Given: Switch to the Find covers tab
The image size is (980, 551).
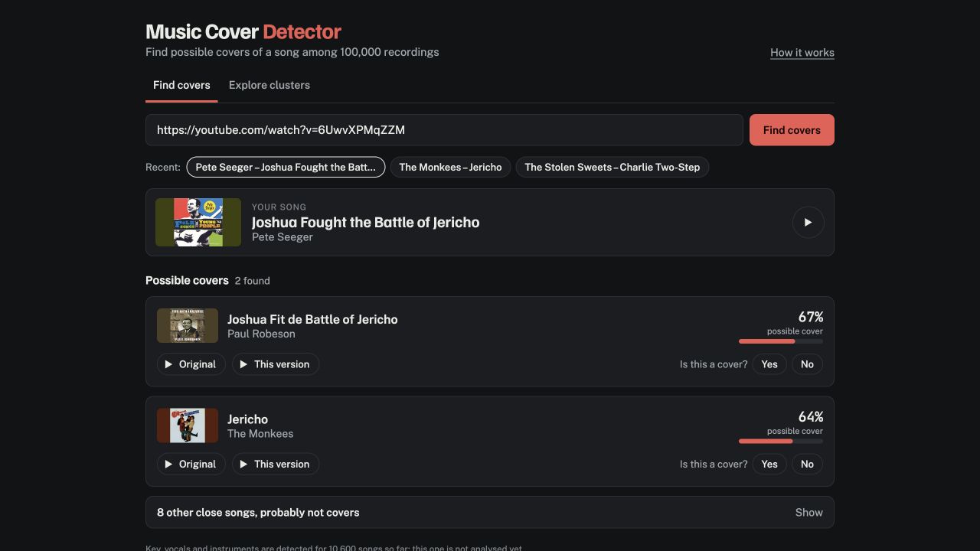Looking at the screenshot, I should point(181,85).
